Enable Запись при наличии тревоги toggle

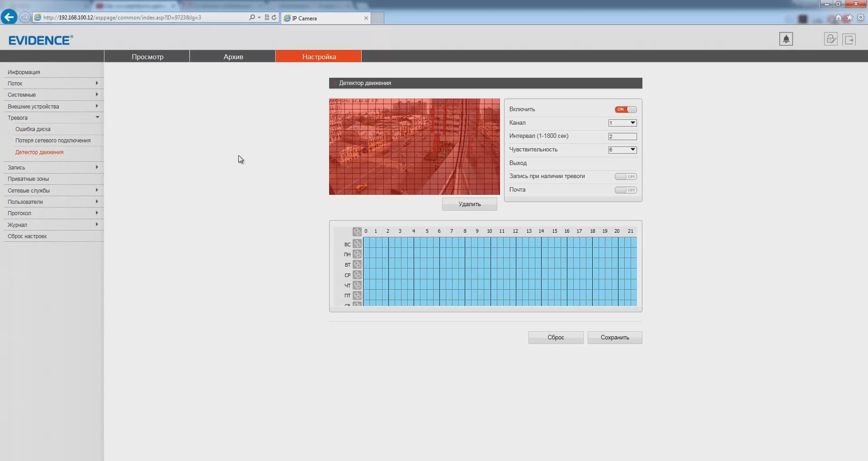coord(625,177)
